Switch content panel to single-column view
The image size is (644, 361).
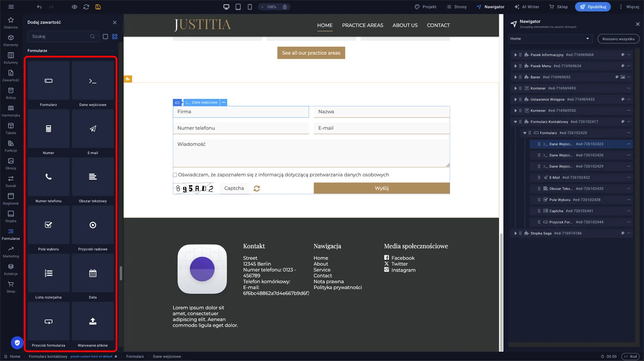105,36
